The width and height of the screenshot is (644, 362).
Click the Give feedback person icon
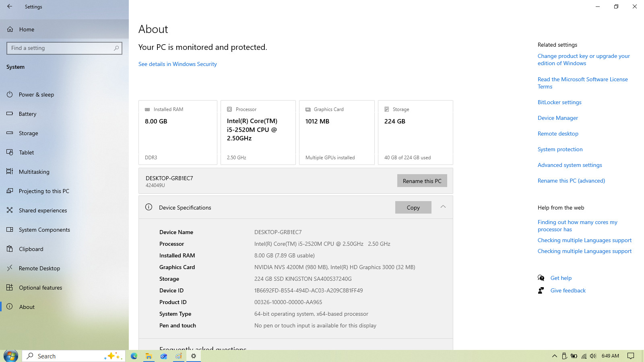coord(541,290)
